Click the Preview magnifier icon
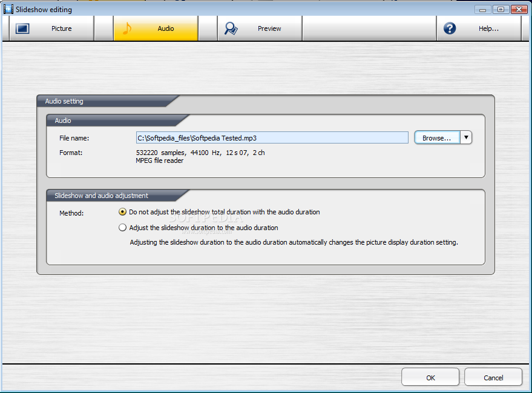532x393 pixels. click(231, 28)
